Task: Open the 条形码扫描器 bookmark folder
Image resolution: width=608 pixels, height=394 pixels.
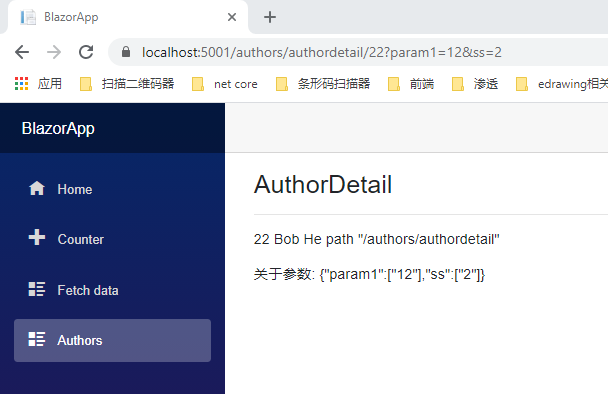Action: point(323,84)
